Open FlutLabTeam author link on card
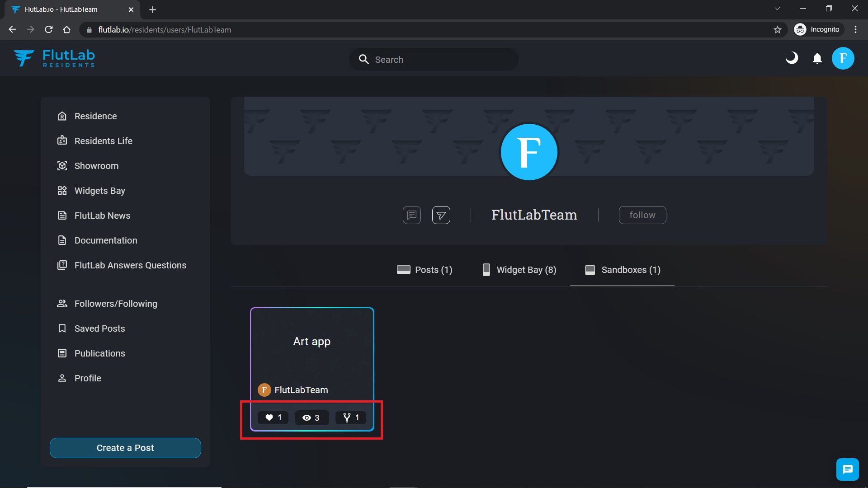Image resolution: width=868 pixels, height=488 pixels. (x=301, y=390)
